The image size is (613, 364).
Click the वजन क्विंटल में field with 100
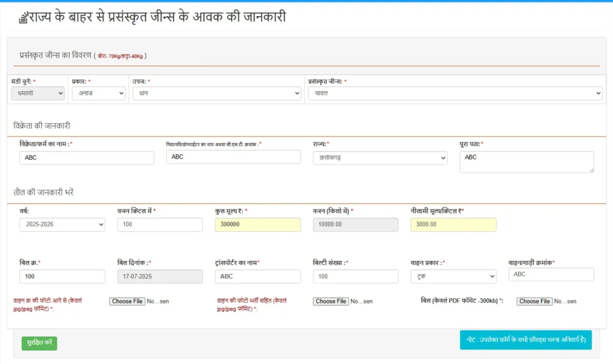(x=160, y=225)
